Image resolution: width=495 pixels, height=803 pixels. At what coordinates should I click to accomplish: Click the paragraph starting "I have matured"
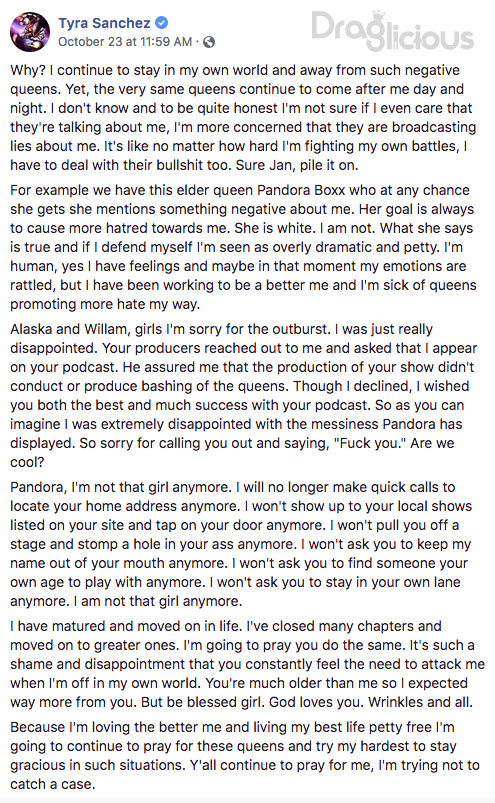pos(247,664)
